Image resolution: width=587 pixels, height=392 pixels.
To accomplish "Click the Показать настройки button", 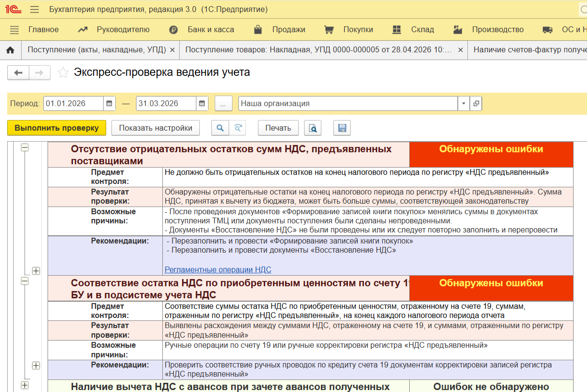I will (x=156, y=128).
